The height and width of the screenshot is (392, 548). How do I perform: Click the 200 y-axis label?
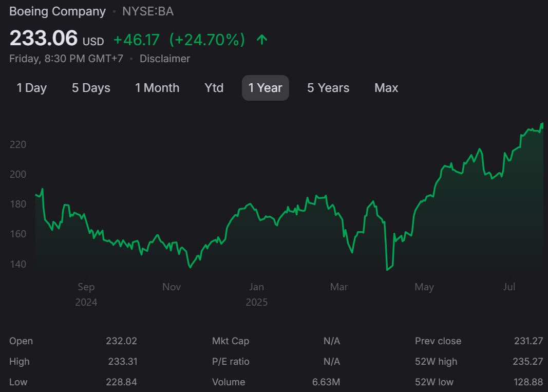(18, 174)
